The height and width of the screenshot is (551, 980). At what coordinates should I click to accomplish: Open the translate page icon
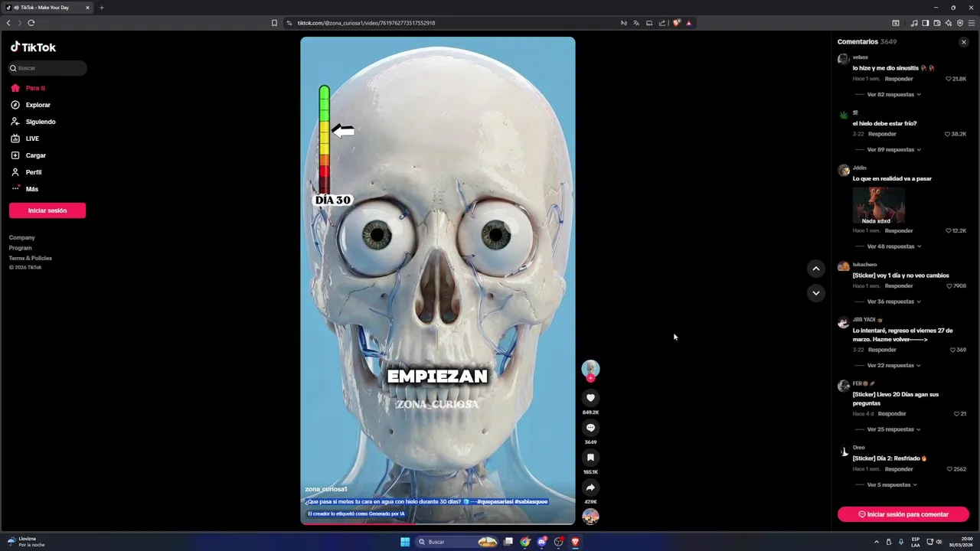tap(636, 23)
